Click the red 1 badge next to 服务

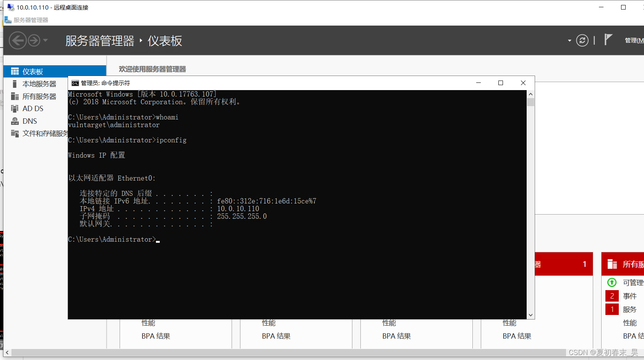click(x=612, y=309)
